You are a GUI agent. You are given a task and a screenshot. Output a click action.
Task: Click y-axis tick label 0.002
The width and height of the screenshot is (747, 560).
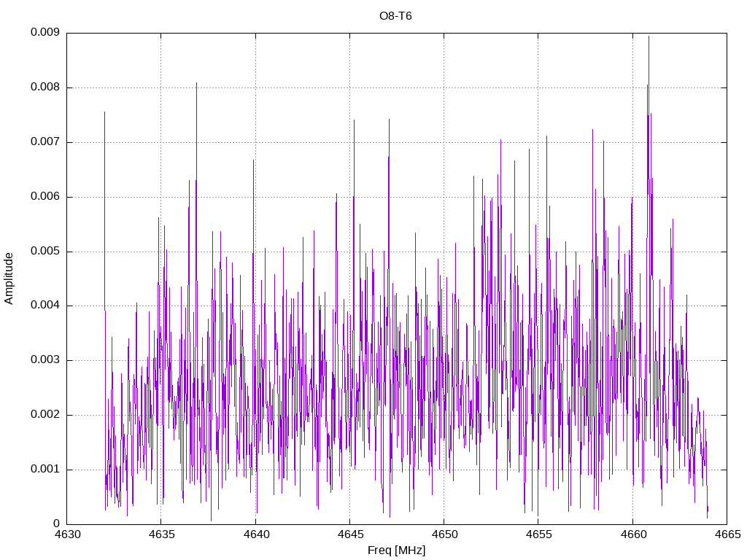tap(45, 415)
